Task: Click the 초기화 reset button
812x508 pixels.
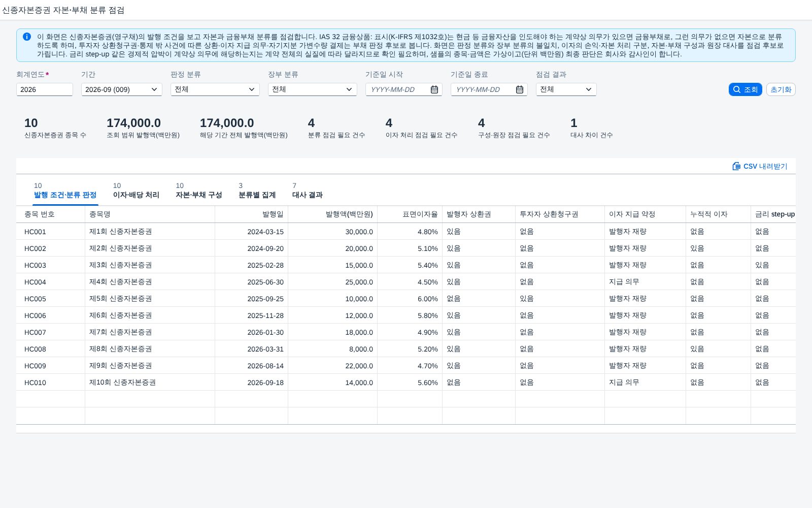Action: tap(781, 89)
